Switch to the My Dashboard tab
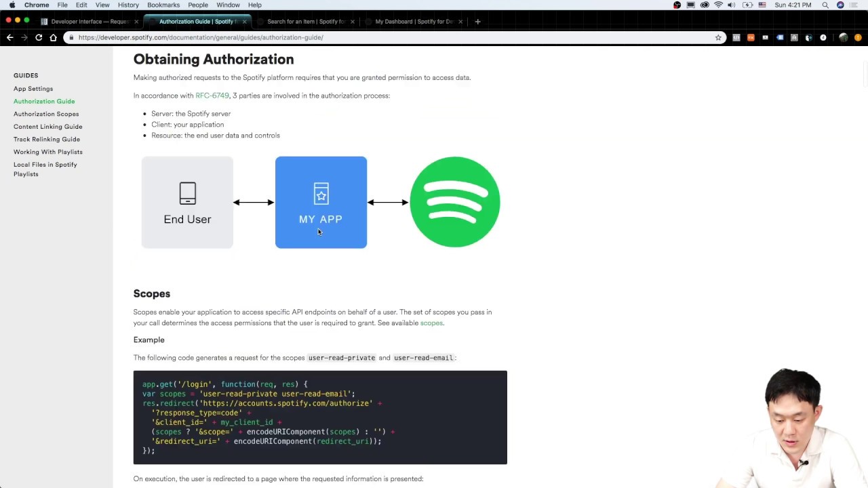Screen dimensions: 868x488 pyautogui.click(x=413, y=22)
